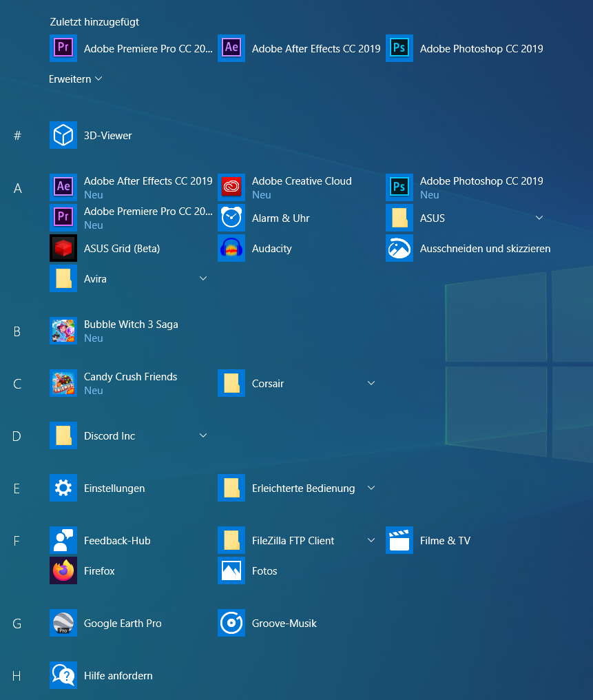
Task: Click the 'Adobe Creative Cloud' label
Action: 302,181
